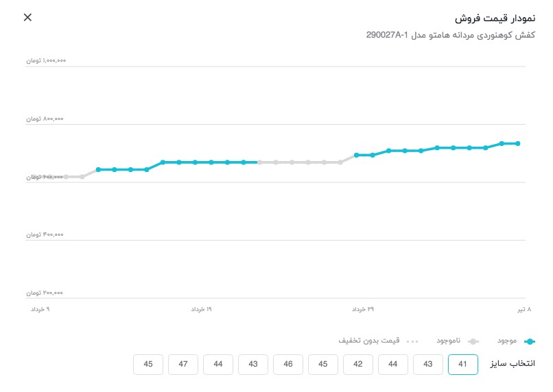Click the last data point on the chart

click(x=518, y=143)
